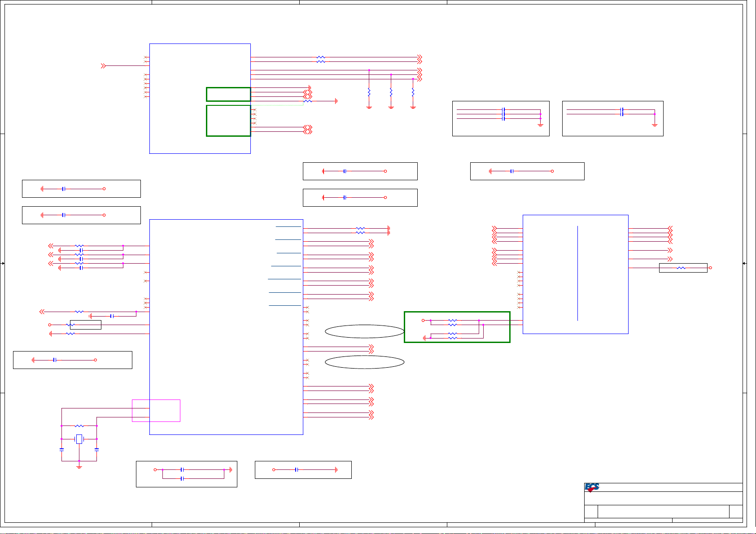
Task: Select the green box containing four resistors
Action: [457, 327]
